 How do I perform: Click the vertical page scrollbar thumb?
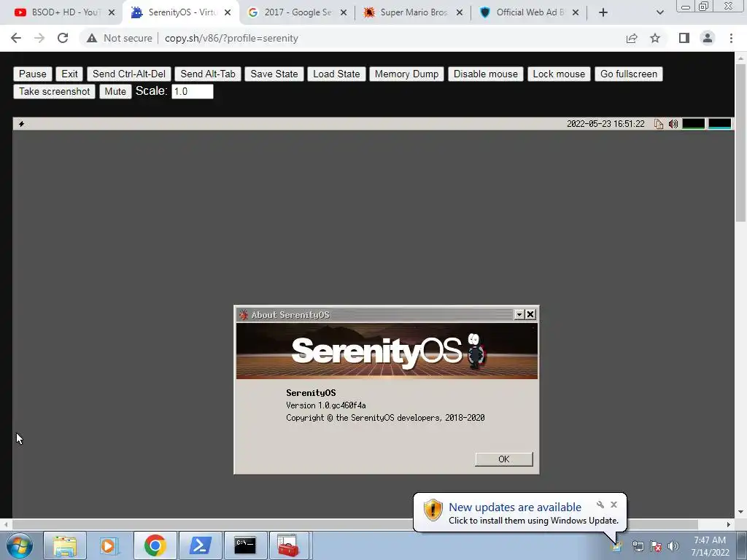click(x=740, y=142)
